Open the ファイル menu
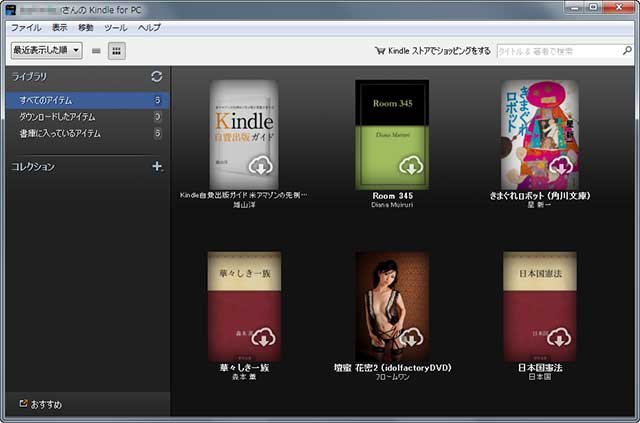Screen dimensions: 640x423 point(26,28)
